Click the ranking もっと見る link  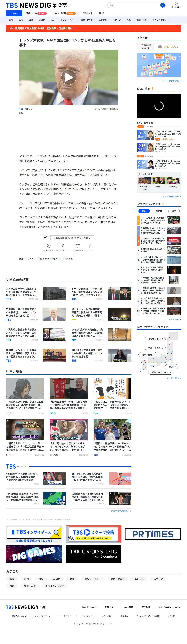174,320
